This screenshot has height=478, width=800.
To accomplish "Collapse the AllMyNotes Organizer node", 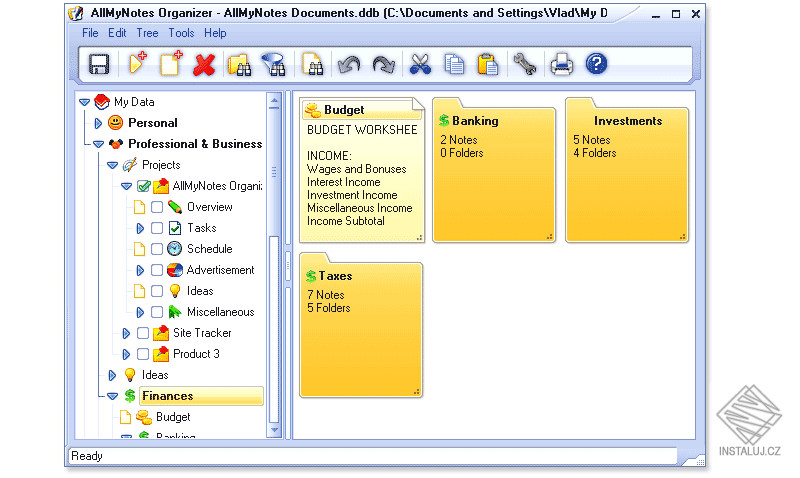I will pos(126,186).
